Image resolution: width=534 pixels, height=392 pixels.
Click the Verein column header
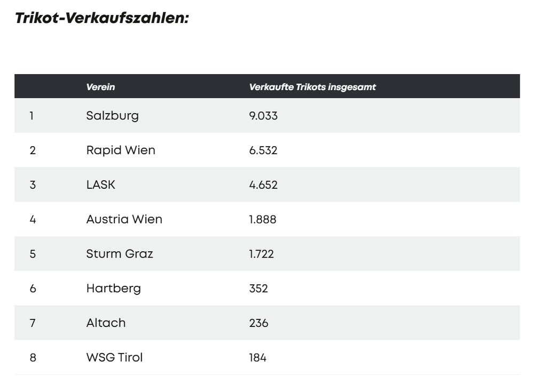(x=100, y=87)
